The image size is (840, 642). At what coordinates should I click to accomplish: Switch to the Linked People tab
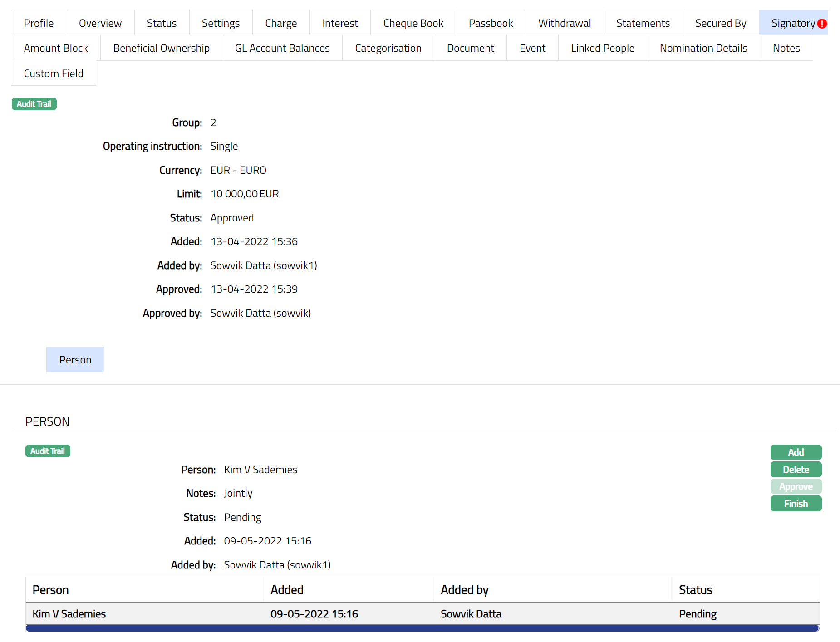602,48
